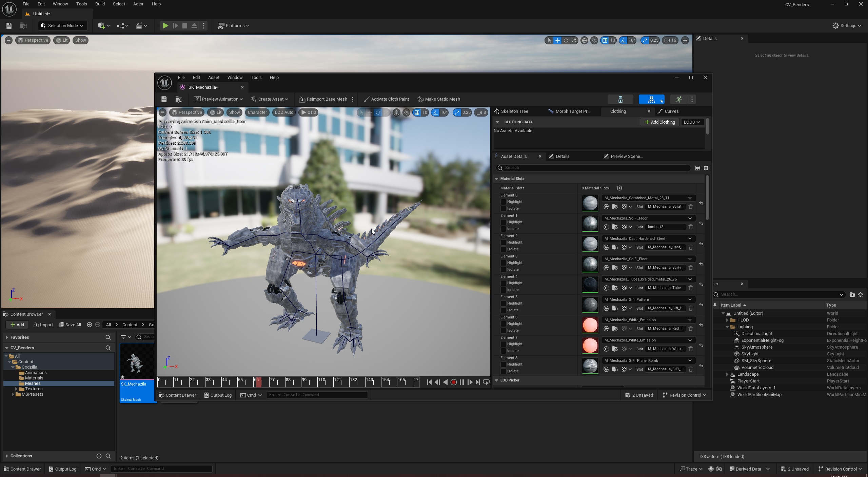Viewport: 868px width, 477px height.
Task: Open the Morph Target Preview tab
Action: click(573, 111)
